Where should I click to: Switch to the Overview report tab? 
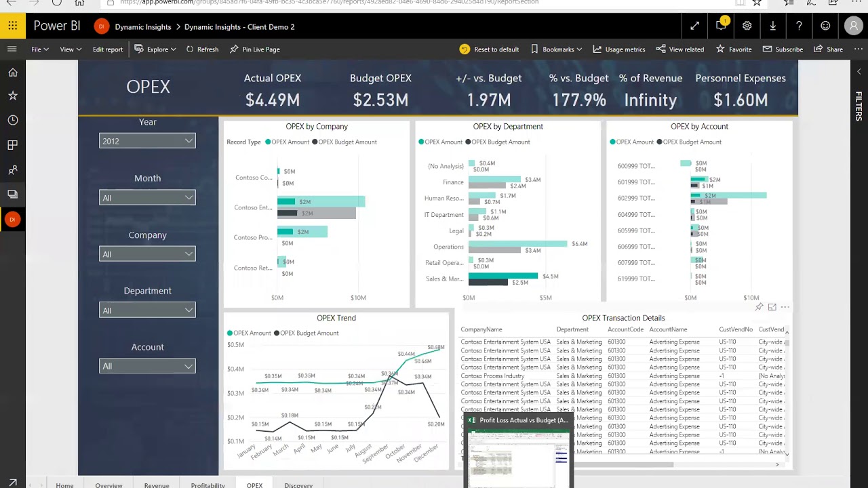108,485
